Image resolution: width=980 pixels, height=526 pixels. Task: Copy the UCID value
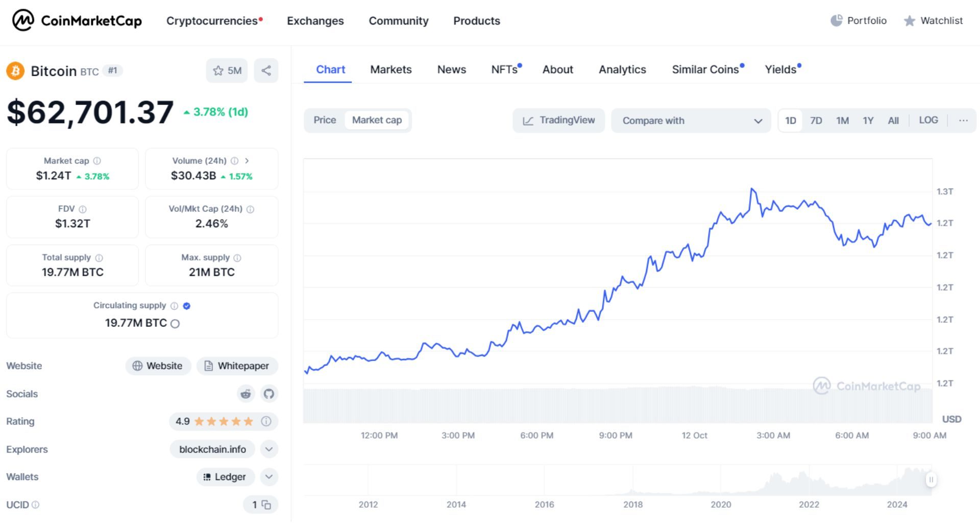[266, 505]
